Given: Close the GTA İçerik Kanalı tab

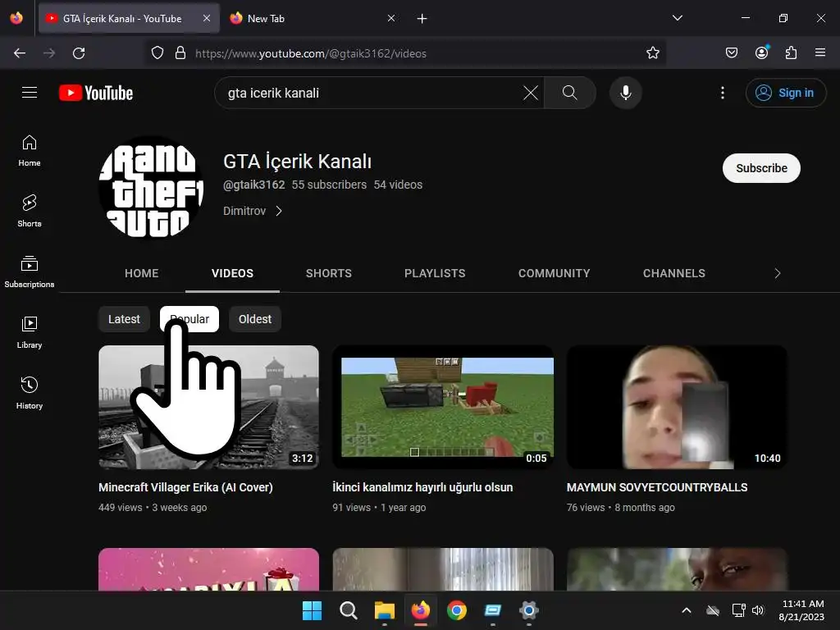Looking at the screenshot, I should tap(207, 18).
